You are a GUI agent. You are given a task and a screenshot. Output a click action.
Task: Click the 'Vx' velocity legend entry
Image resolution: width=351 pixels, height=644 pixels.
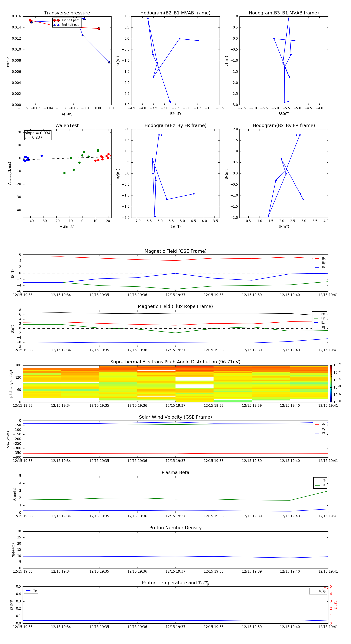tap(320, 424)
